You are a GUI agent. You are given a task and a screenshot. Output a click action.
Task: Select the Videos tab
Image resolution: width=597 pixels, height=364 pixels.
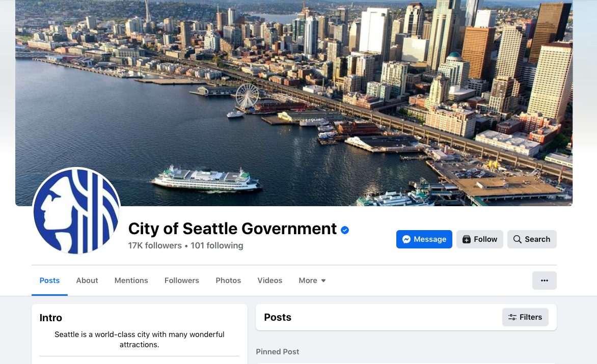coord(269,281)
